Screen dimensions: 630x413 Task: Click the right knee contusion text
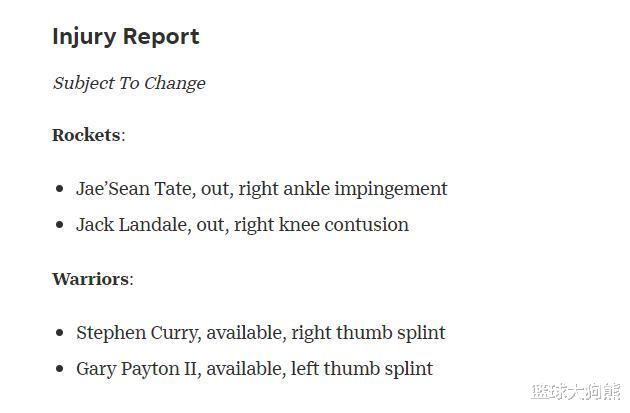[321, 225]
